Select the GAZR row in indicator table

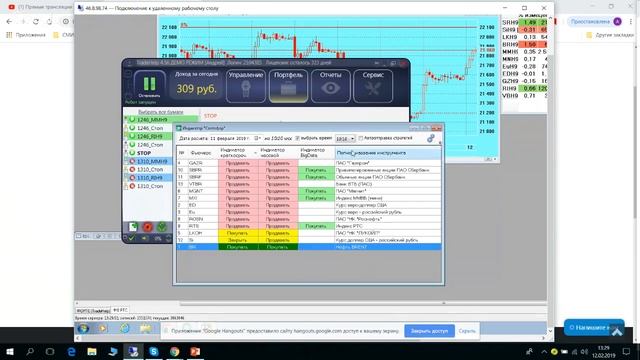[309, 163]
